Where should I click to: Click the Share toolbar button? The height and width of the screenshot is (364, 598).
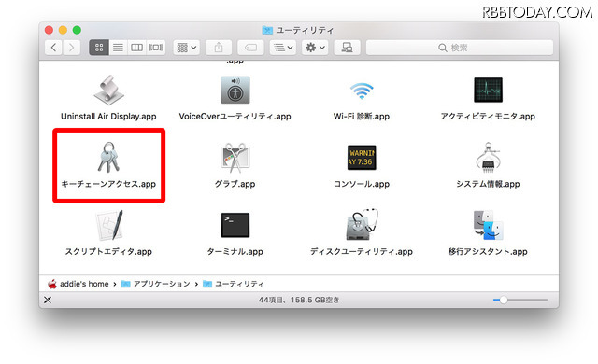219,48
